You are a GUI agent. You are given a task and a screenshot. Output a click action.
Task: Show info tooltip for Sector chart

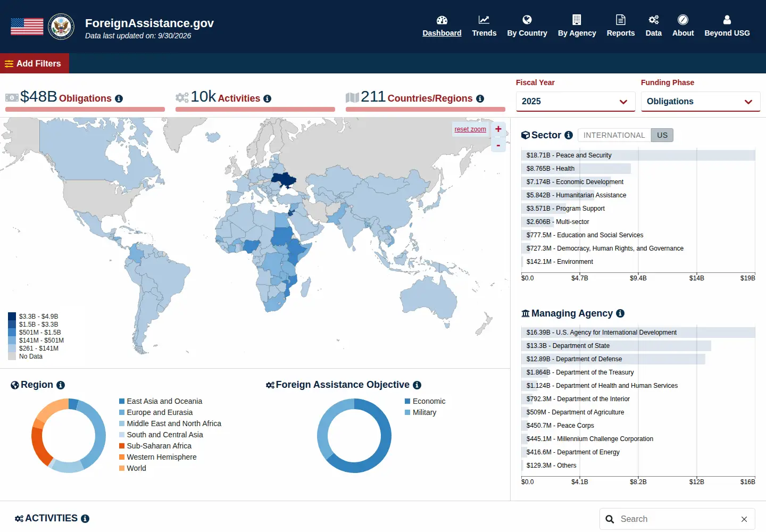coord(569,135)
